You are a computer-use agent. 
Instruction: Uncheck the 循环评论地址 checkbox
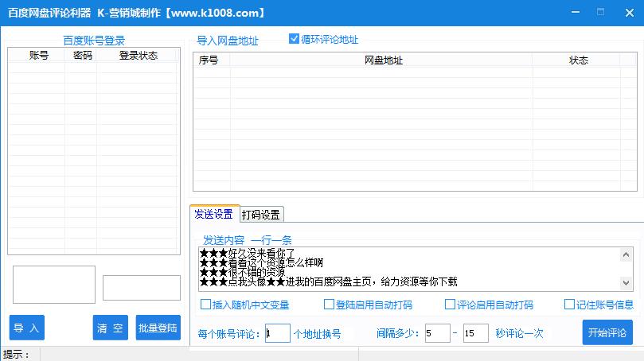coord(295,39)
